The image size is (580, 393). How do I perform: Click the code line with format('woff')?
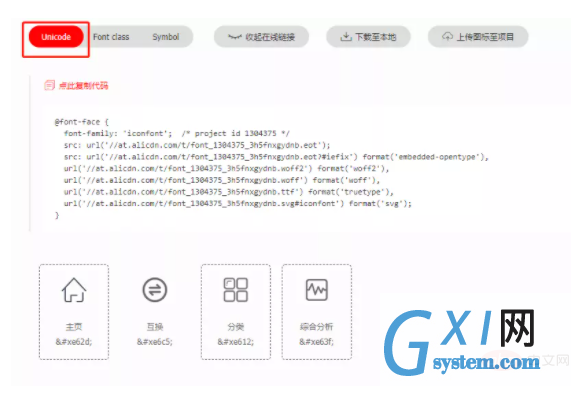tap(222, 180)
